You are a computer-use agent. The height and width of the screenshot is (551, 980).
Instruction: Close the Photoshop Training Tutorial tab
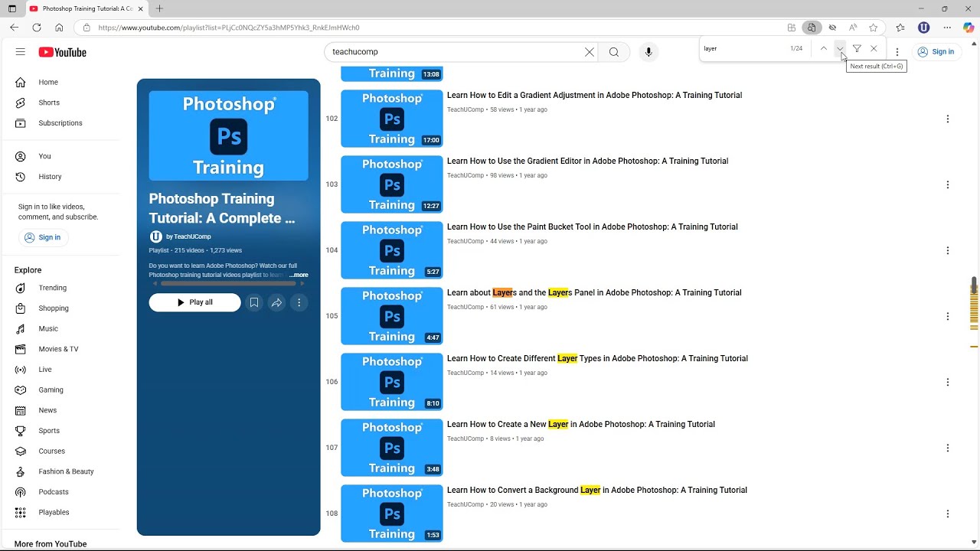tap(140, 8)
